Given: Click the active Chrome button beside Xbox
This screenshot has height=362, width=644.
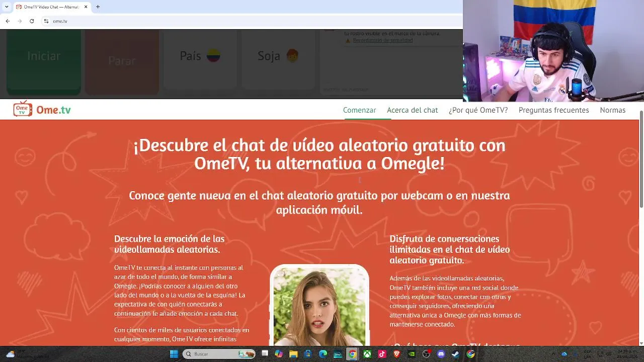Looking at the screenshot, I should [353, 354].
